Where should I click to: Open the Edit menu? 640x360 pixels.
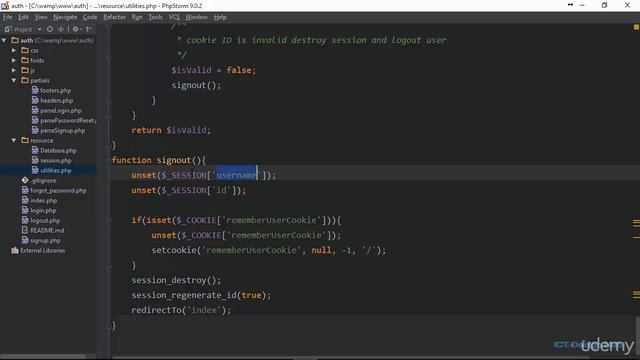(23, 17)
